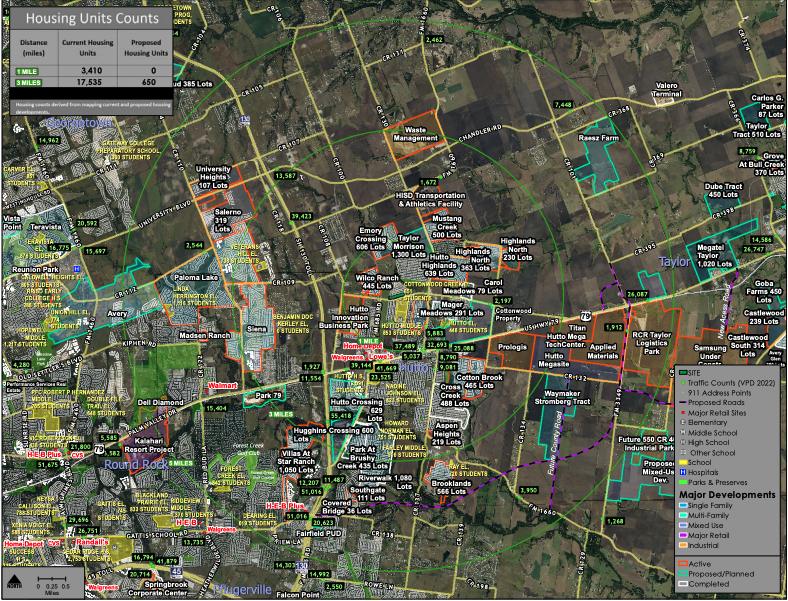Click the Other School icon in legend

(x=683, y=453)
